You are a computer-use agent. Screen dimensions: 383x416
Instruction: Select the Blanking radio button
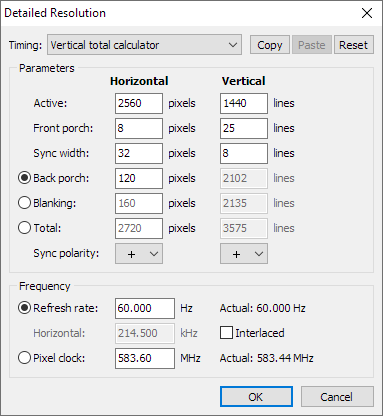coord(24,203)
